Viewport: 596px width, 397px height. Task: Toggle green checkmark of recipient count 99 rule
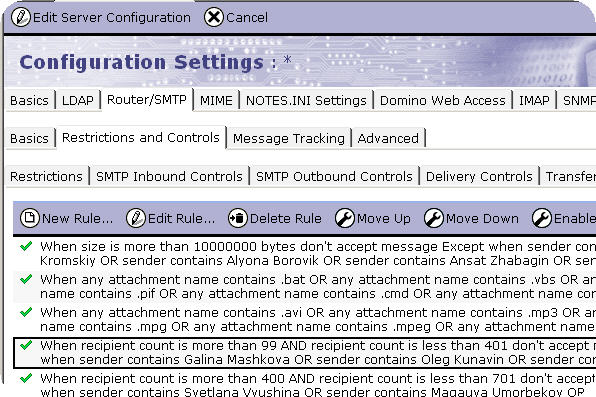[26, 345]
